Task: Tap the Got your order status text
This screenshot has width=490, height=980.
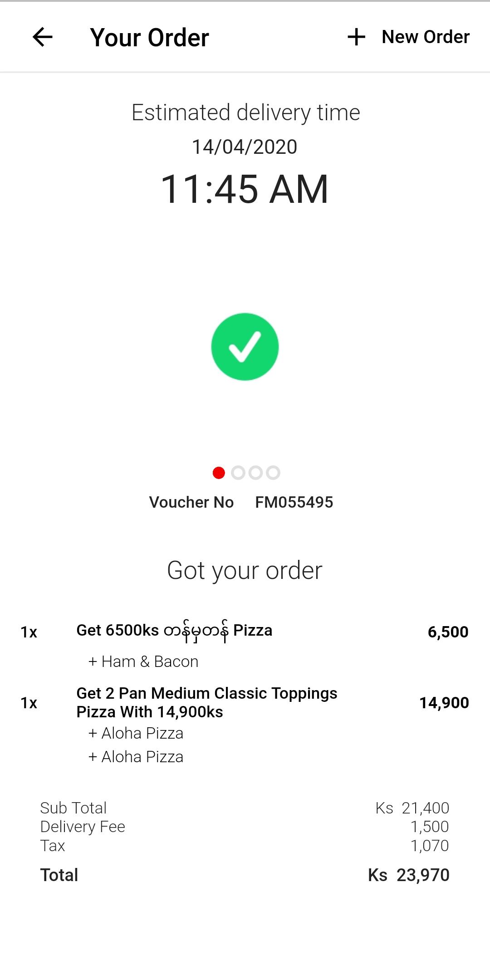Action: (245, 570)
